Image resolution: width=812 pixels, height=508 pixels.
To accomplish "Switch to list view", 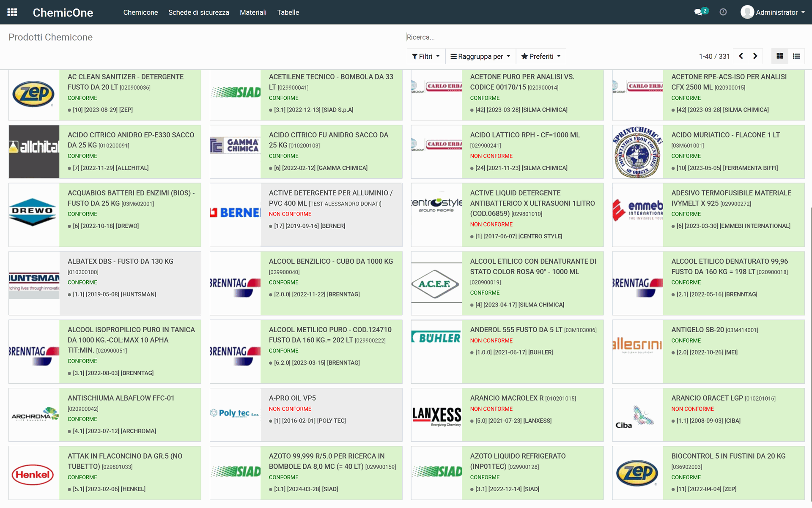I will pyautogui.click(x=796, y=56).
